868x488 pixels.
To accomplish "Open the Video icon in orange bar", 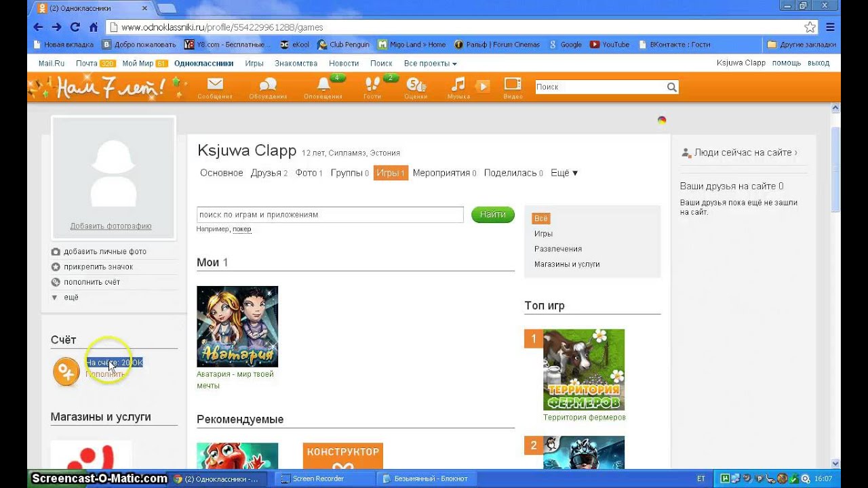I will click(513, 84).
